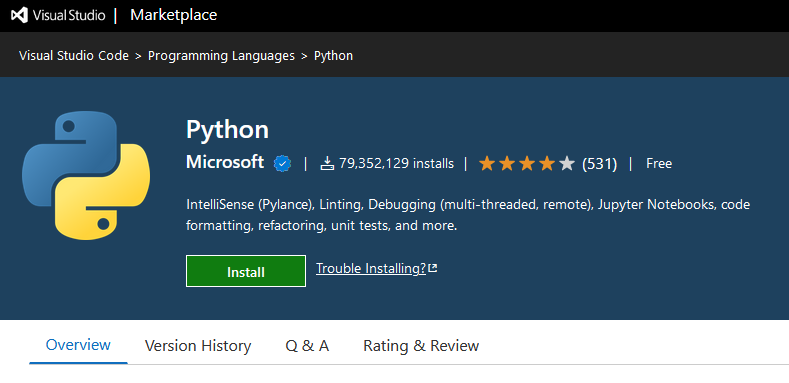Select the Overview tab
Viewport: 789px width, 383px height.
tap(78, 345)
